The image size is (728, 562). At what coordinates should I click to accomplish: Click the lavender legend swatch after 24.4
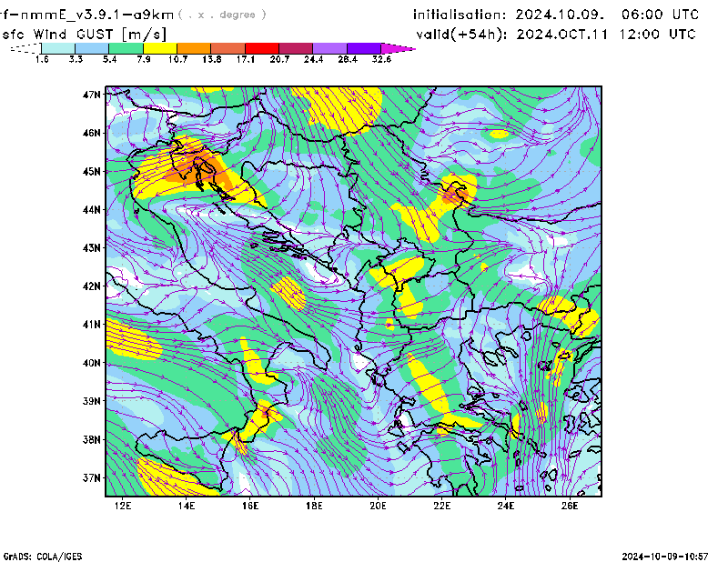click(330, 48)
